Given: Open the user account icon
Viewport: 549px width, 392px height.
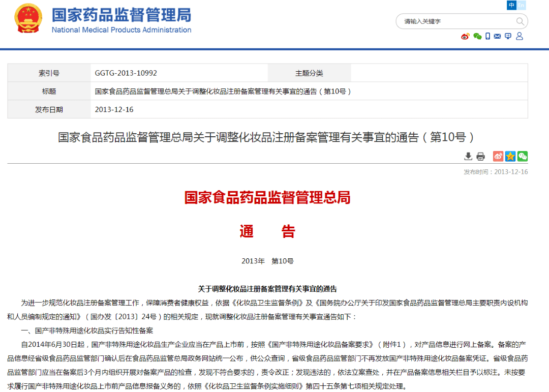Looking at the screenshot, I should (520, 36).
